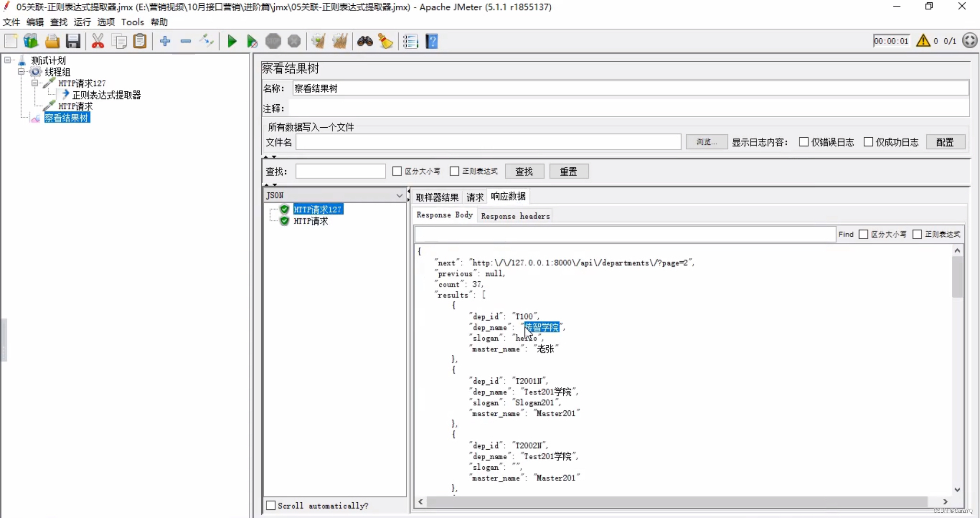Click the Paste clipboard icon

coord(140,41)
